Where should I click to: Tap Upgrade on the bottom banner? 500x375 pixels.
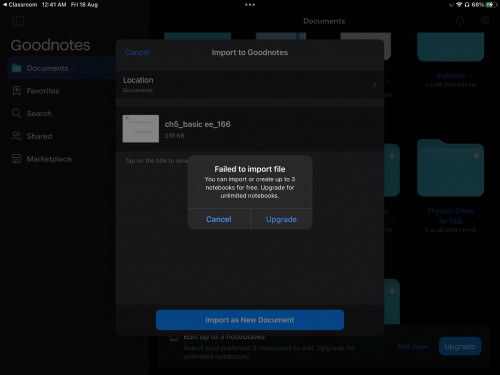[x=460, y=346]
